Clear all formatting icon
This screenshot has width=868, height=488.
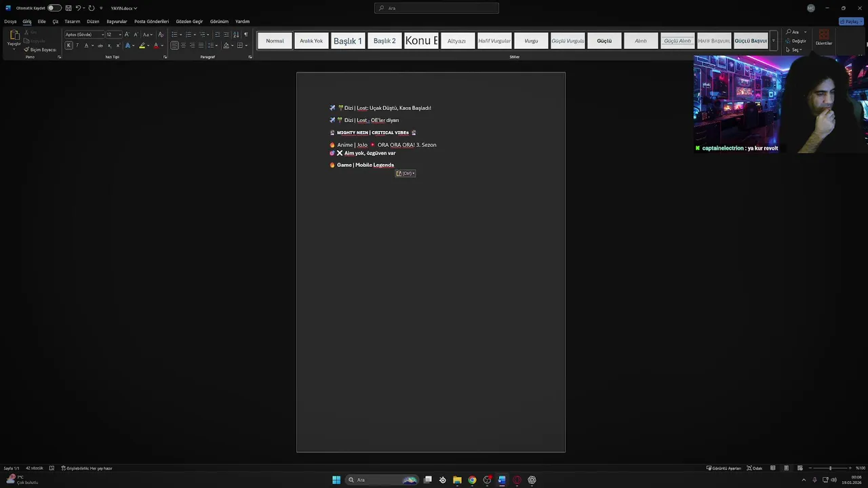pyautogui.click(x=161, y=35)
